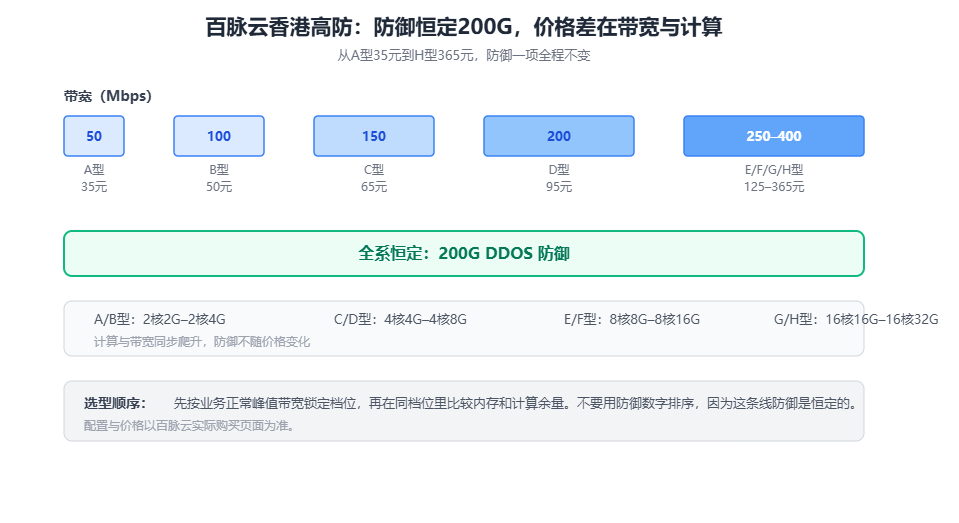Click the 35元 price
This screenshot has height=523, width=959.
94,187
